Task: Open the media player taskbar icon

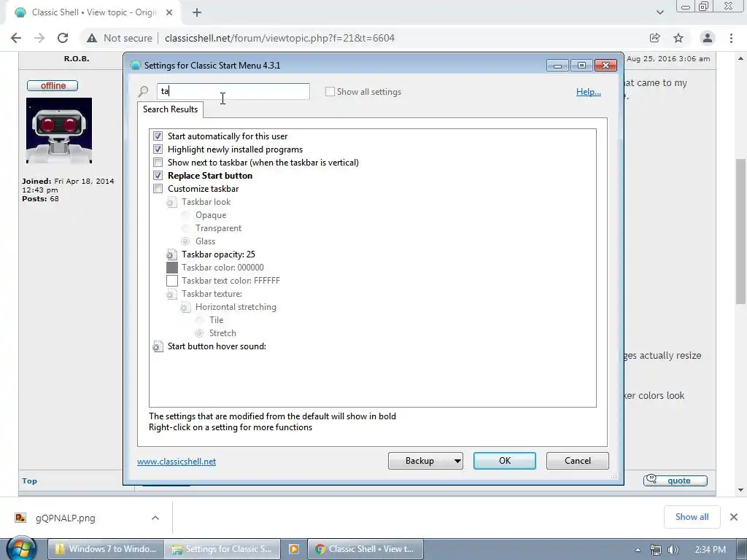Action: tap(294, 549)
